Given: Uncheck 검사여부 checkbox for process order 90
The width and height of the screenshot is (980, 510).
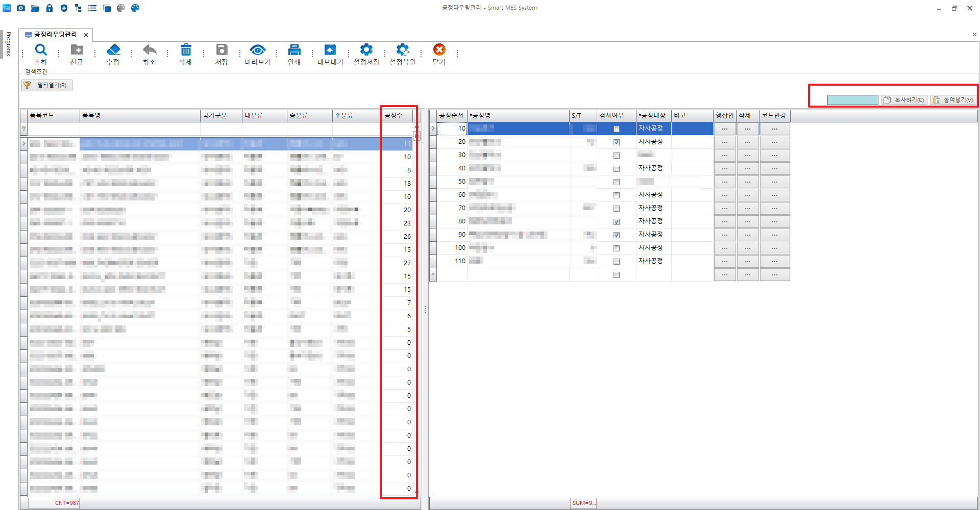Looking at the screenshot, I should 617,235.
